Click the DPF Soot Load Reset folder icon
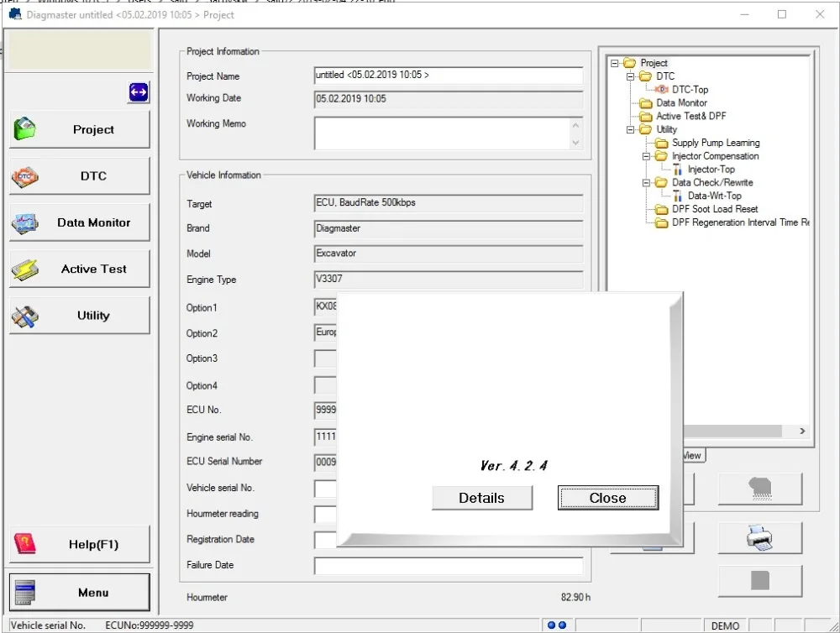Image resolution: width=840 pixels, height=633 pixels. [x=662, y=209]
